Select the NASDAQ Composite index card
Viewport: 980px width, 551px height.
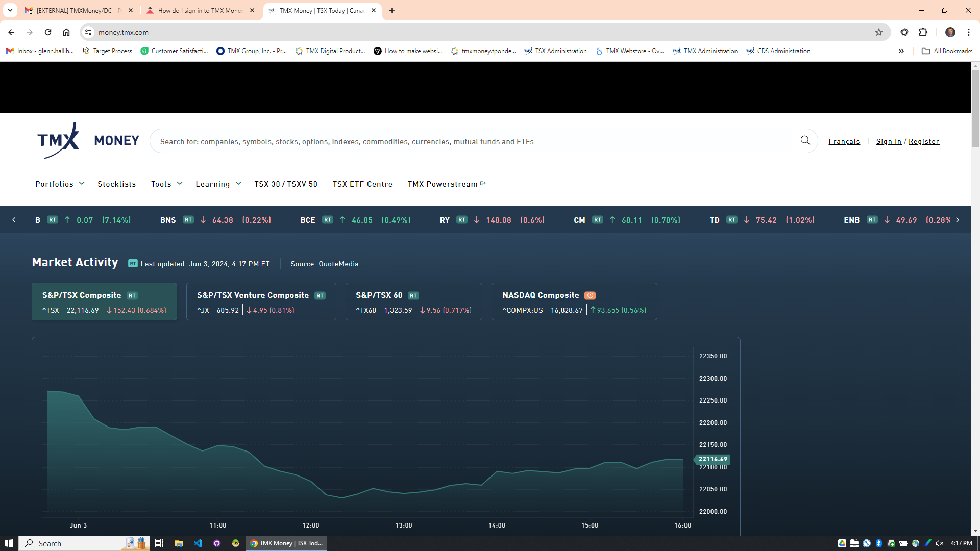point(574,302)
